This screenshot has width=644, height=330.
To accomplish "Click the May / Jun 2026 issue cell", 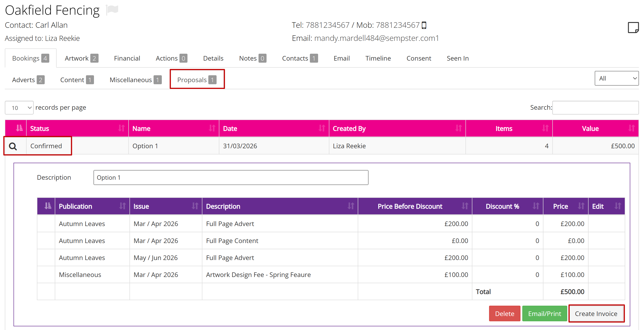I will coord(166,258).
